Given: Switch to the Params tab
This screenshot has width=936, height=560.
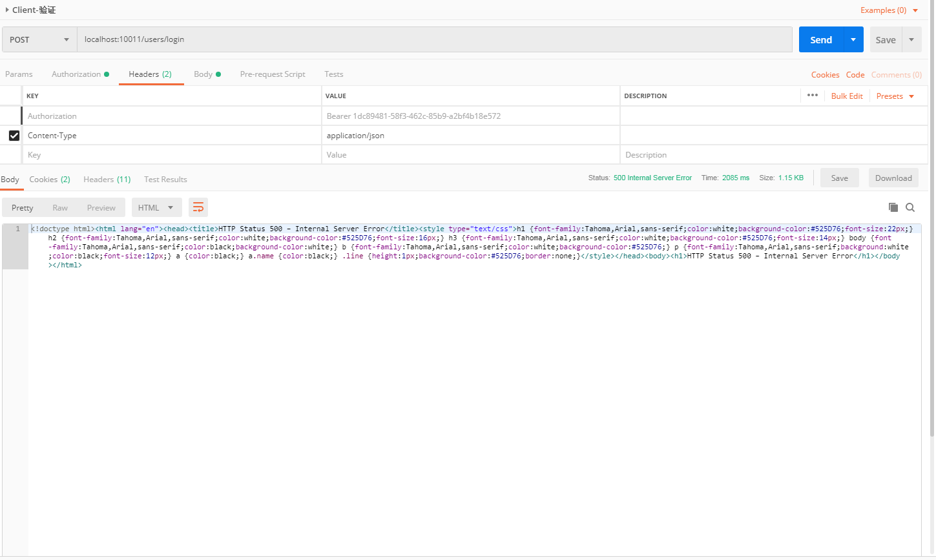Looking at the screenshot, I should (19, 74).
